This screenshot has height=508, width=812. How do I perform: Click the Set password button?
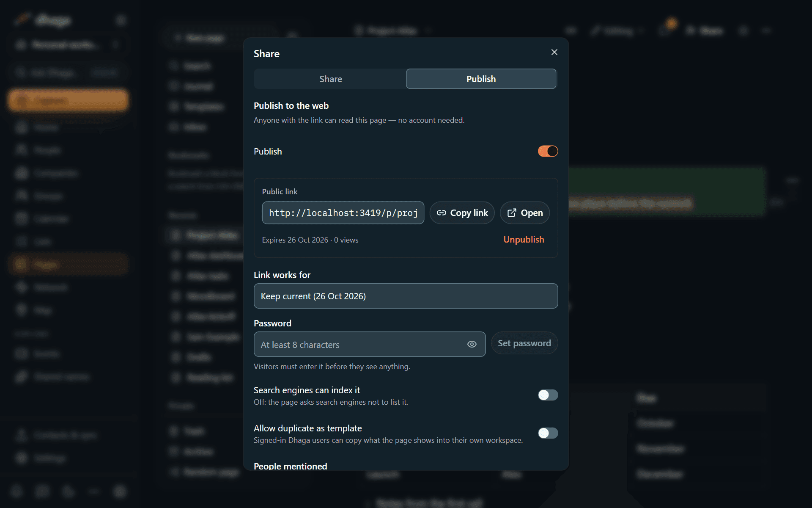[x=524, y=343]
